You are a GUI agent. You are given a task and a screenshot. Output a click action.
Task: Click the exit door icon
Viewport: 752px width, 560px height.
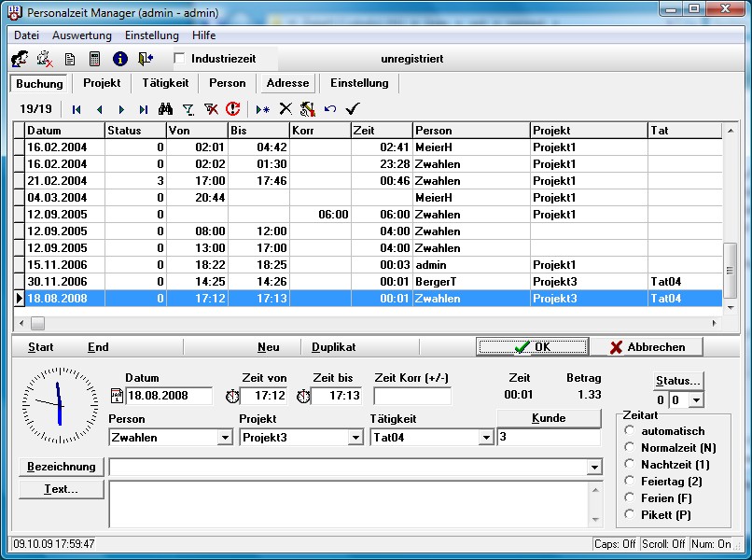point(146,59)
